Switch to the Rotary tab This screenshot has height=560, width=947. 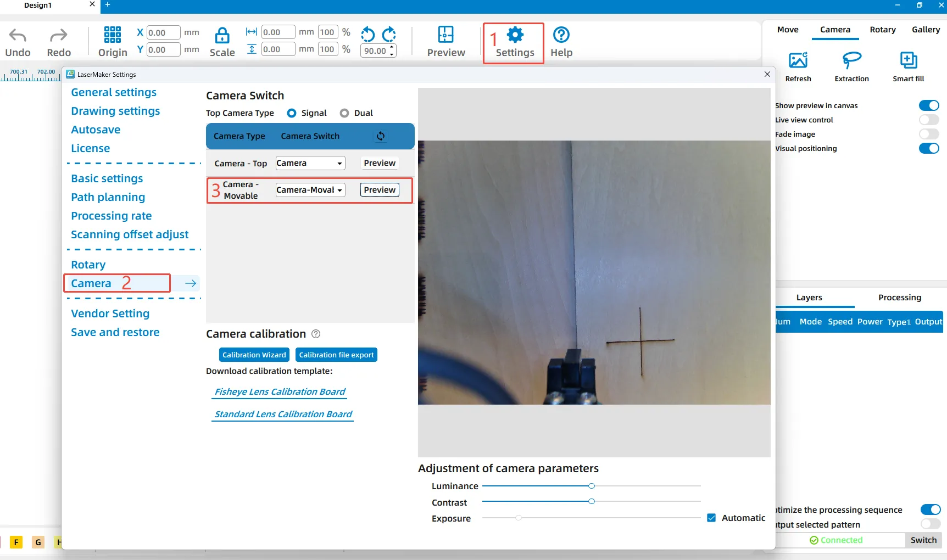point(882,30)
